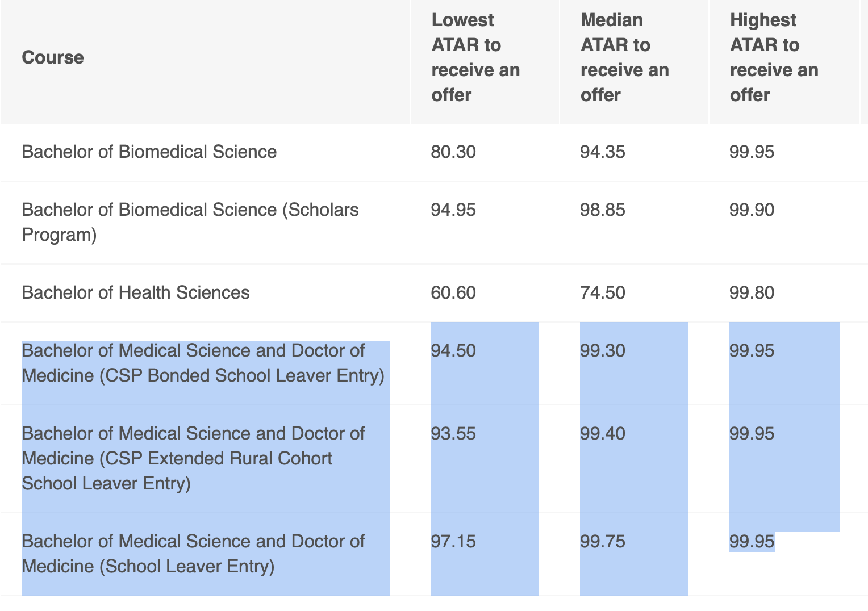The width and height of the screenshot is (868, 611).
Task: Select the highlighted median ATAR 99.40
Action: [x=602, y=433]
